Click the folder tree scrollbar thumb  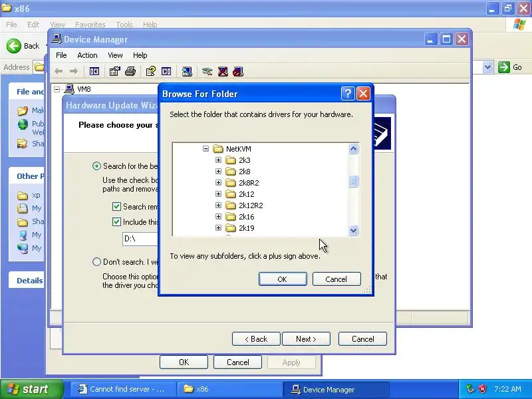pos(353,181)
